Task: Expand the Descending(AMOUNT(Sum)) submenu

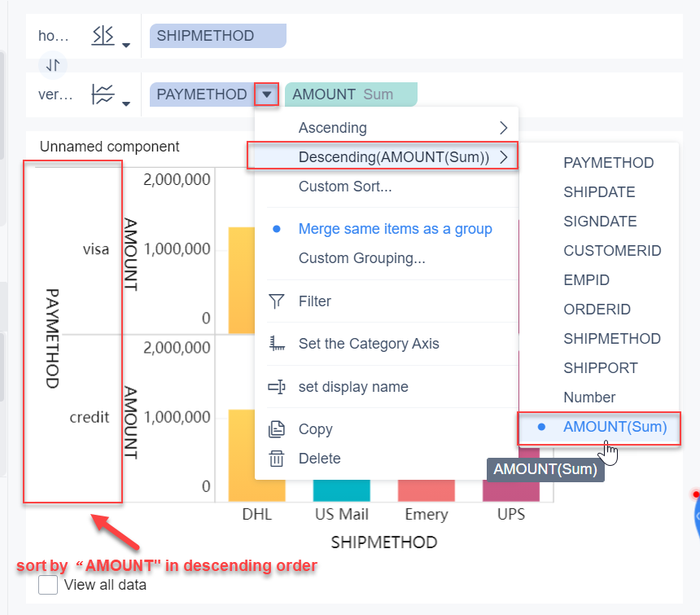Action: (x=387, y=157)
